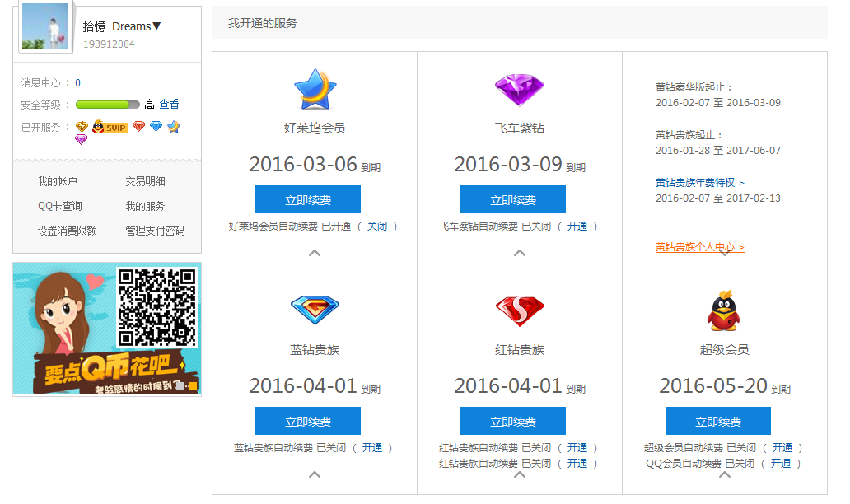Renew 飞车紫钻 with 立即续费 button
The width and height of the screenshot is (850, 504).
coord(513,199)
